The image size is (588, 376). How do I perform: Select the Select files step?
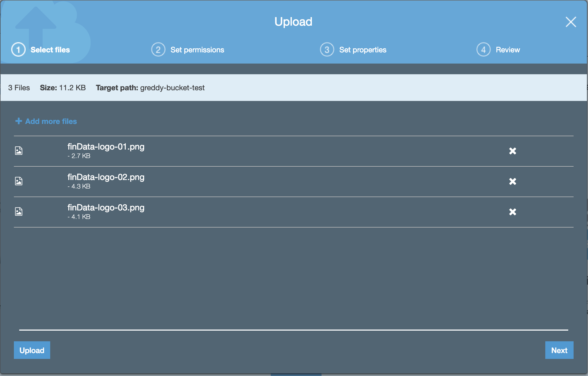[x=50, y=50]
